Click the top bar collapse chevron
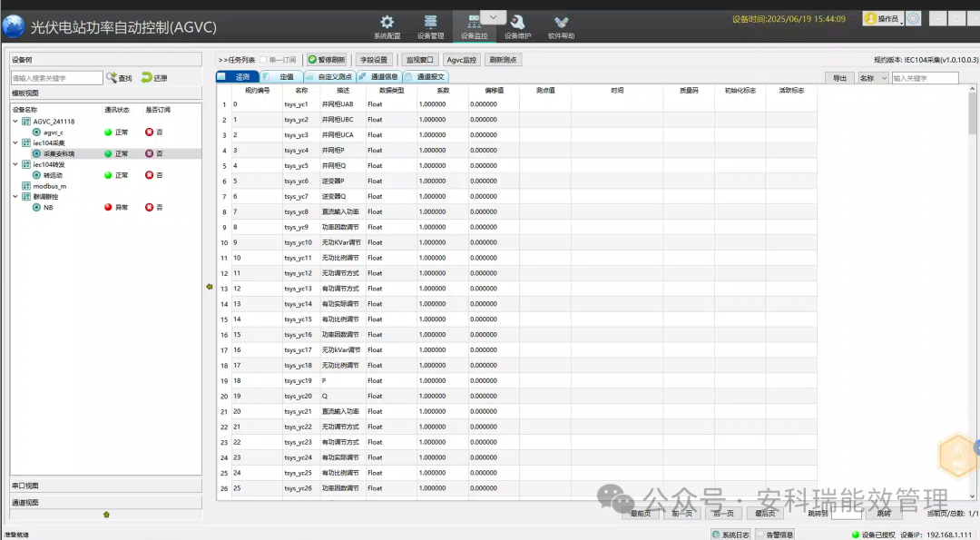Screen dimensions: 980x540 coord(493,17)
